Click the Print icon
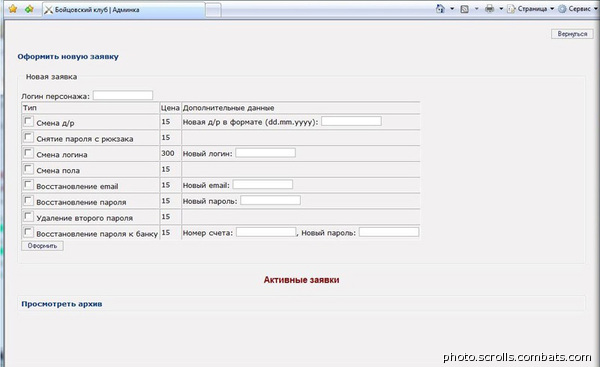This screenshot has width=600, height=367. (x=489, y=8)
